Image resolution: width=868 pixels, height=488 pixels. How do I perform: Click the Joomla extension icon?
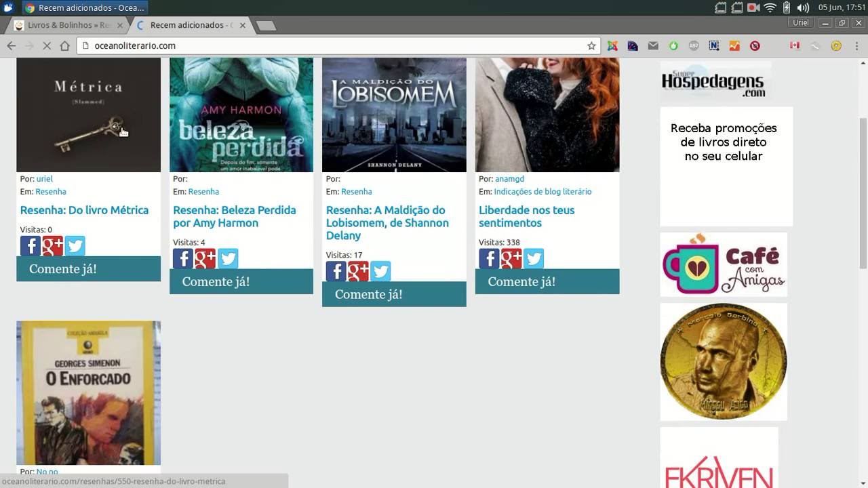[x=612, y=45]
